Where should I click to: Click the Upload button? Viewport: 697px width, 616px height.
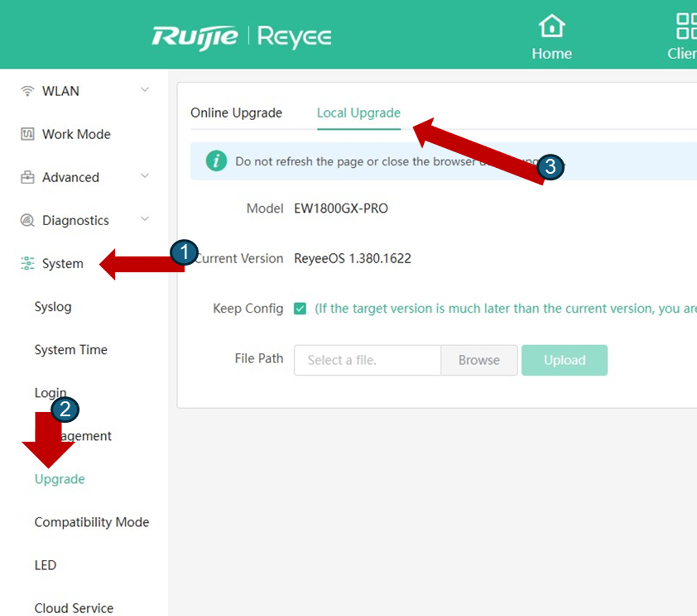tap(564, 360)
